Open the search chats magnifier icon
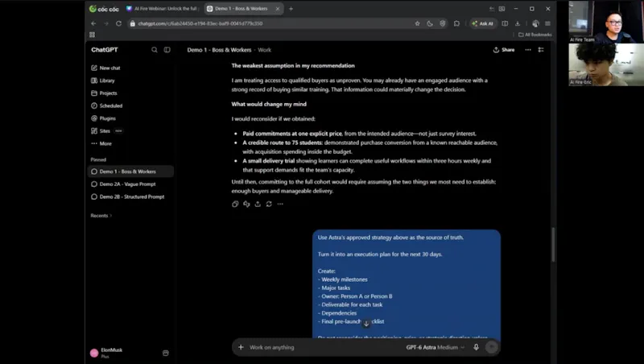644x364 pixels. 155,50
